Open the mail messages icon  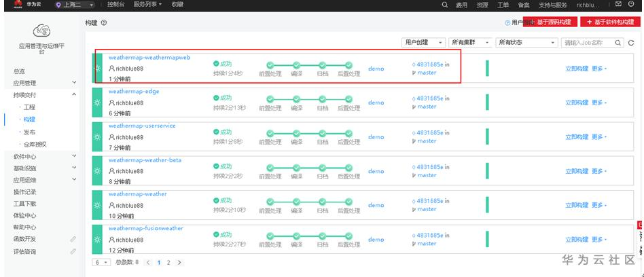pos(618,4)
